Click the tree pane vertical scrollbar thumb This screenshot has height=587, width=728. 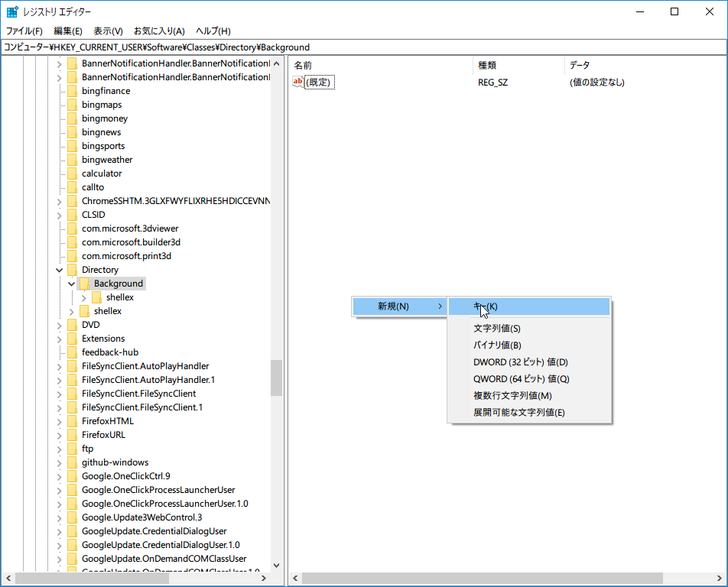pyautogui.click(x=276, y=378)
